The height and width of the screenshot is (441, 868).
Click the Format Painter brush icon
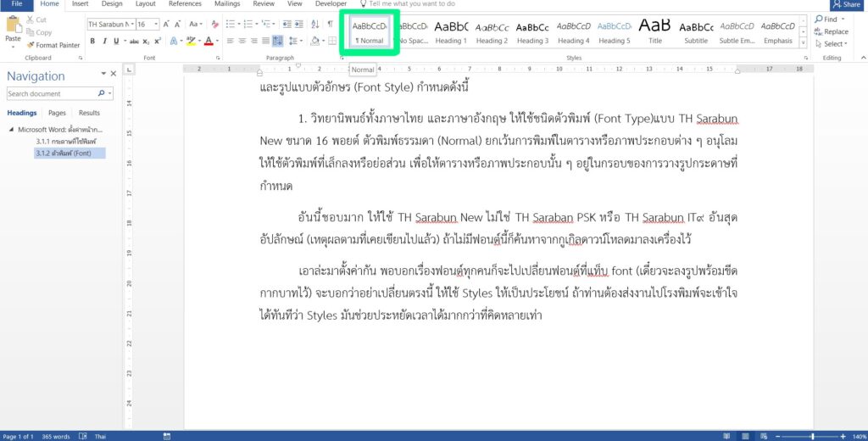(31, 45)
